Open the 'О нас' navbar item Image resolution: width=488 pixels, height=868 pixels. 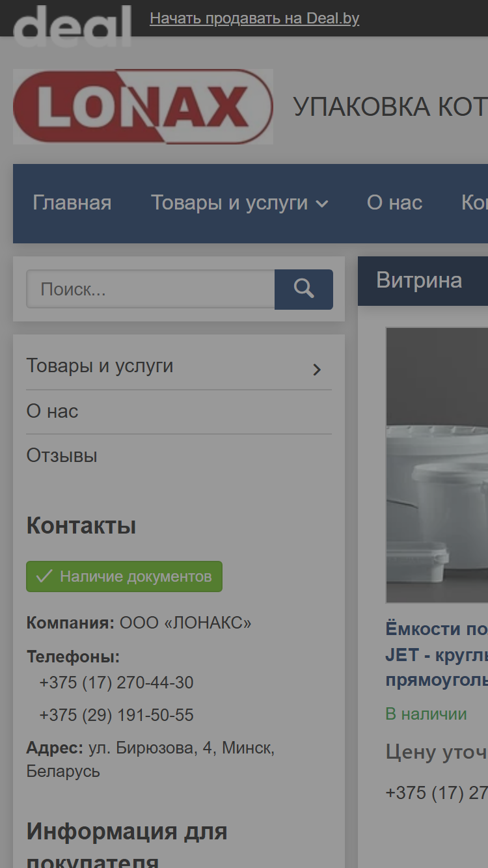coord(395,202)
